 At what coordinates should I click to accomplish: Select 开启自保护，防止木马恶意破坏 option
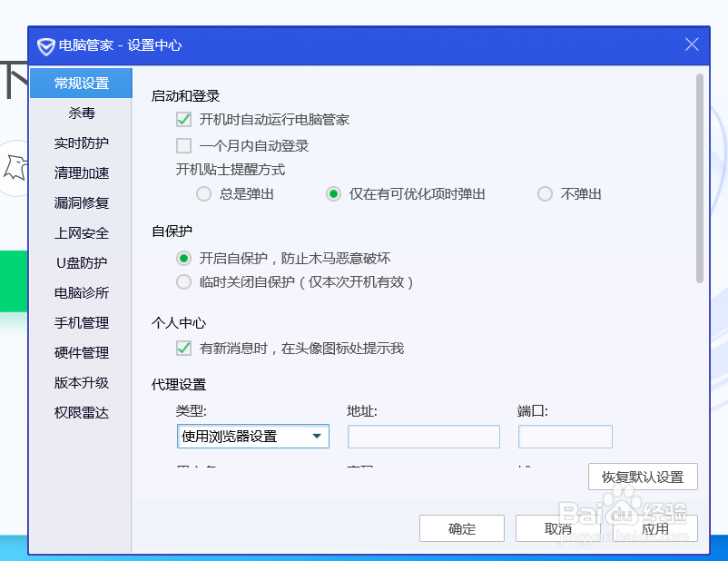pyautogui.click(x=184, y=258)
